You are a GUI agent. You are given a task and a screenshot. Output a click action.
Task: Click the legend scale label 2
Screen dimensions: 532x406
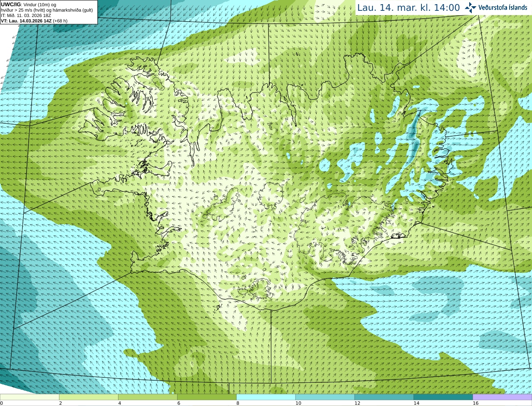(60, 403)
